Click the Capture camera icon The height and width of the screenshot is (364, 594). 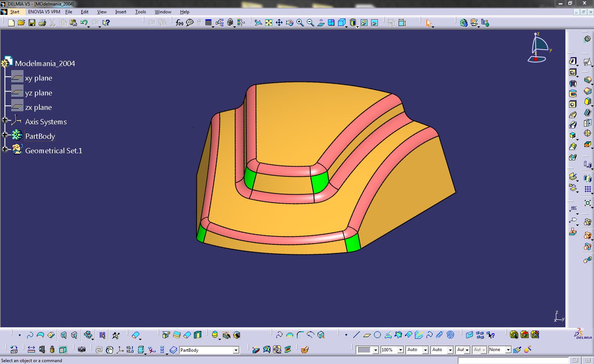[x=82, y=350]
